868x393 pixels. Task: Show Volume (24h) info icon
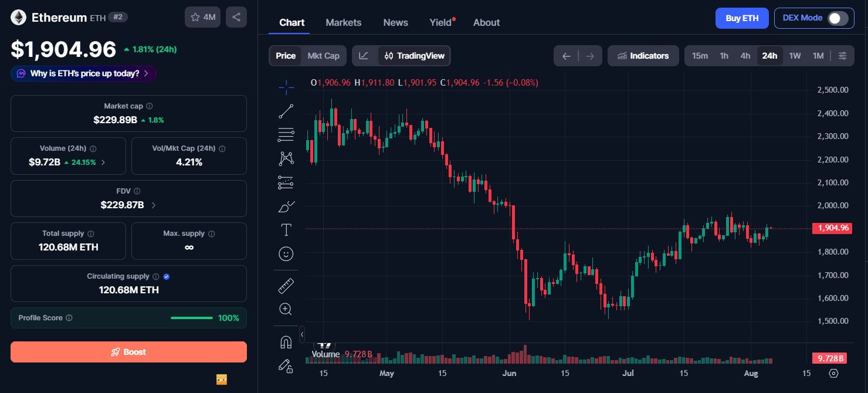pyautogui.click(x=93, y=149)
